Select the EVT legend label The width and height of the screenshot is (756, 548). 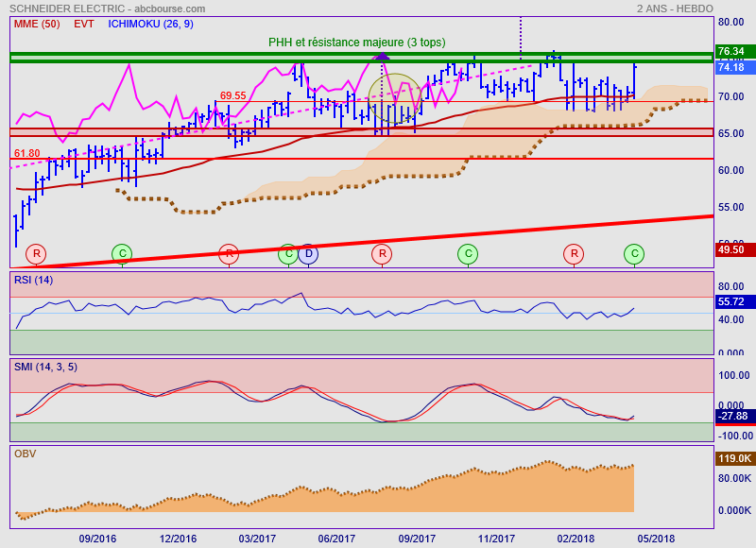pyautogui.click(x=84, y=24)
